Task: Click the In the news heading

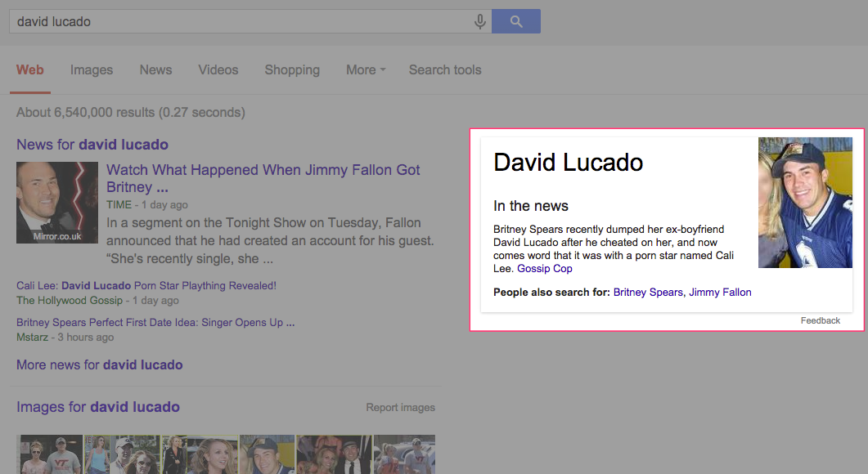Action: [x=530, y=206]
